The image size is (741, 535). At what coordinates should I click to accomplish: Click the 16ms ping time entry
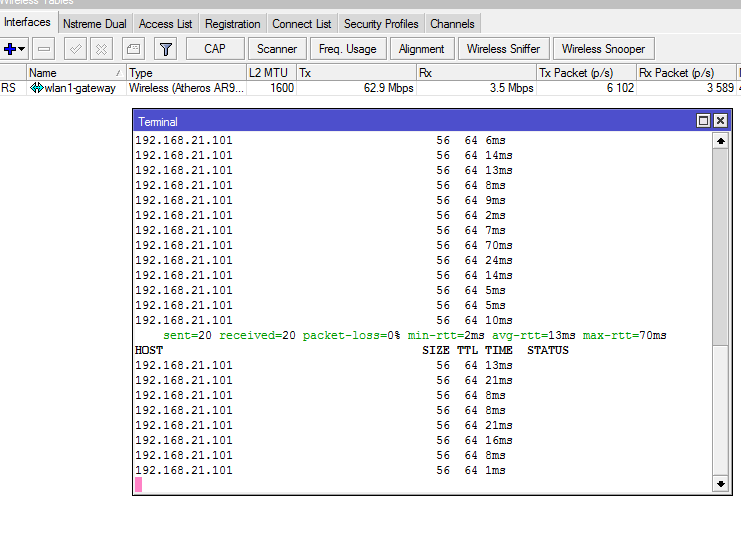coord(499,440)
